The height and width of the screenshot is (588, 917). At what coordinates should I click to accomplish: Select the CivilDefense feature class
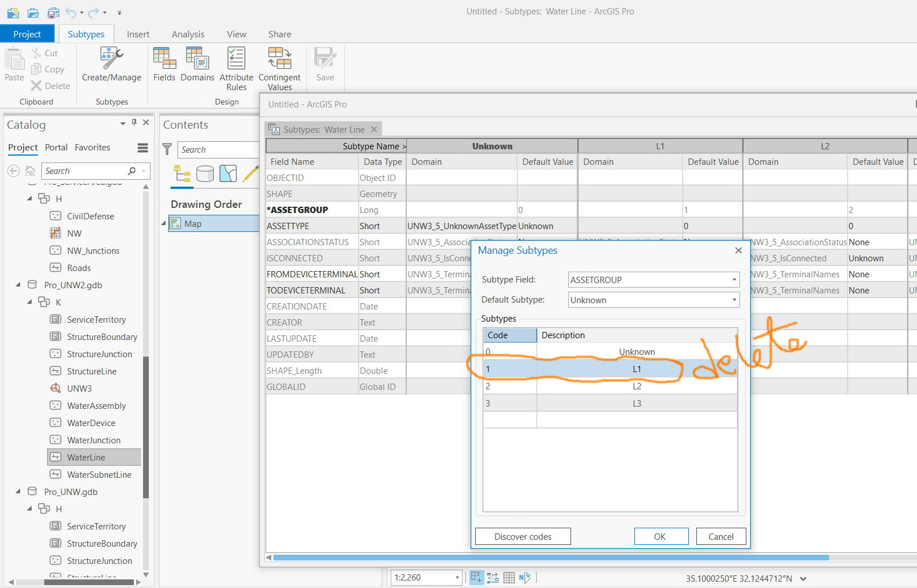tap(90, 216)
